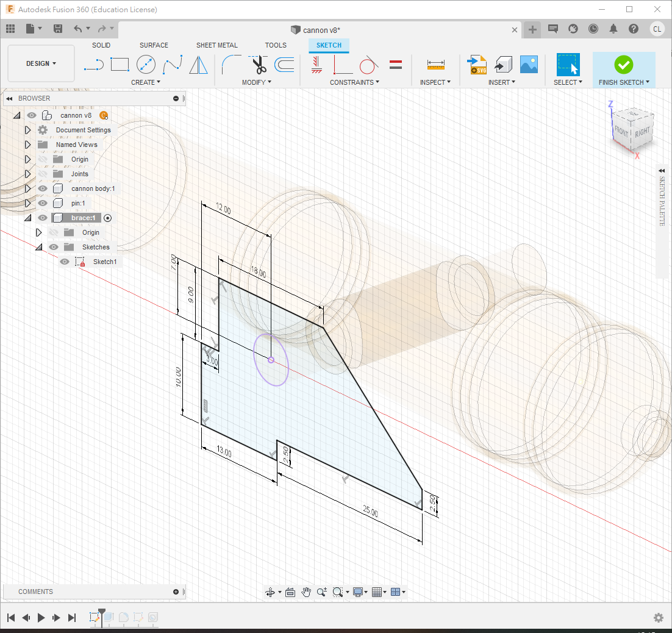The image size is (672, 633).
Task: Select the 2-Point Rectangle sketch tool
Action: coord(120,64)
